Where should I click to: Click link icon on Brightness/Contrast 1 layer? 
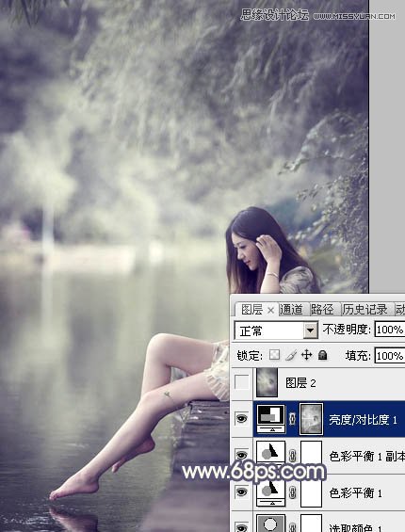[292, 419]
